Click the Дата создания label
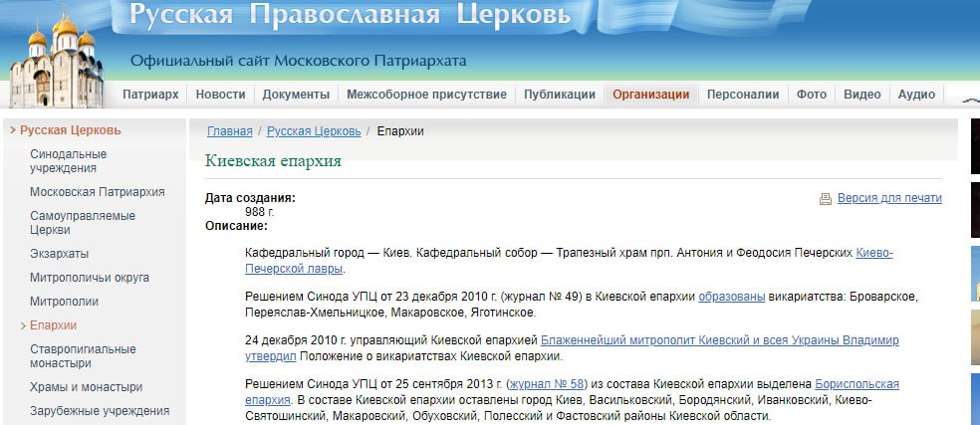Viewport: 980px width, 425px height. tap(251, 198)
